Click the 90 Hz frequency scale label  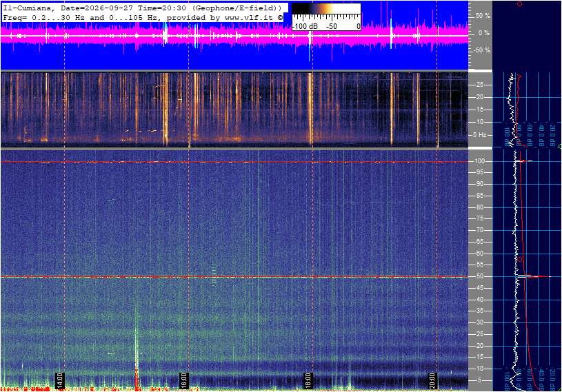tap(479, 184)
